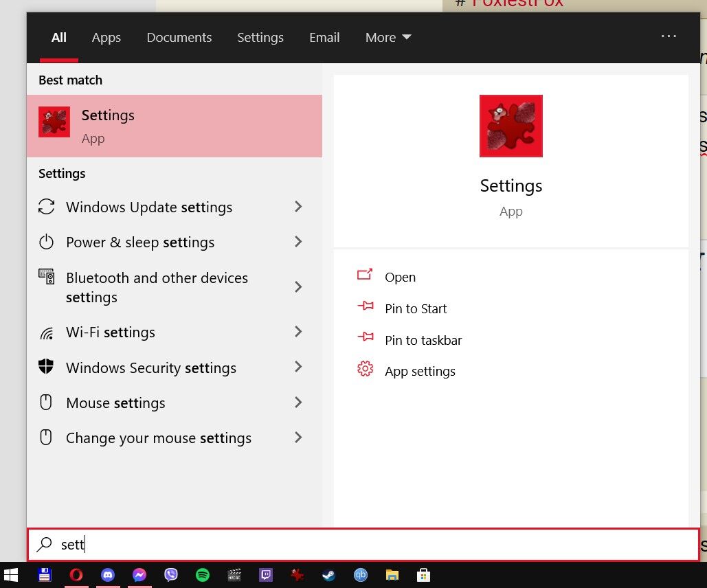The width and height of the screenshot is (707, 588).
Task: Click the shield icon for Windows Security
Action: tap(46, 367)
